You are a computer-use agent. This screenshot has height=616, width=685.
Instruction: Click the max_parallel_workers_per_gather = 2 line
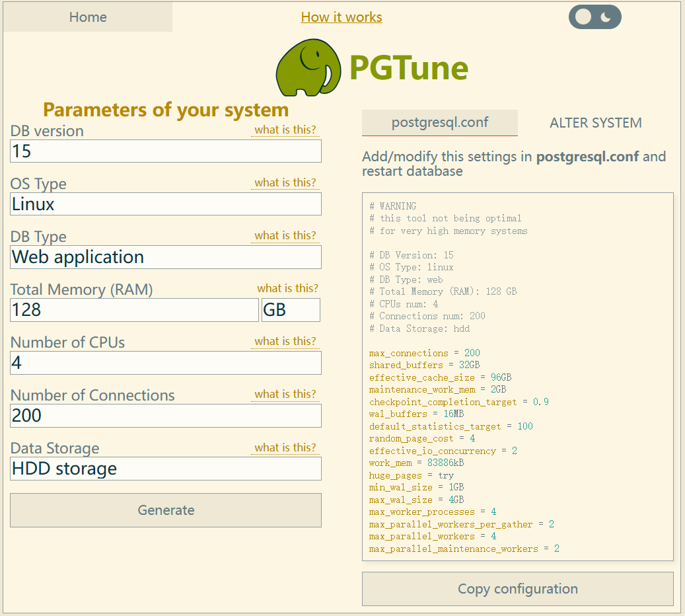point(461,524)
